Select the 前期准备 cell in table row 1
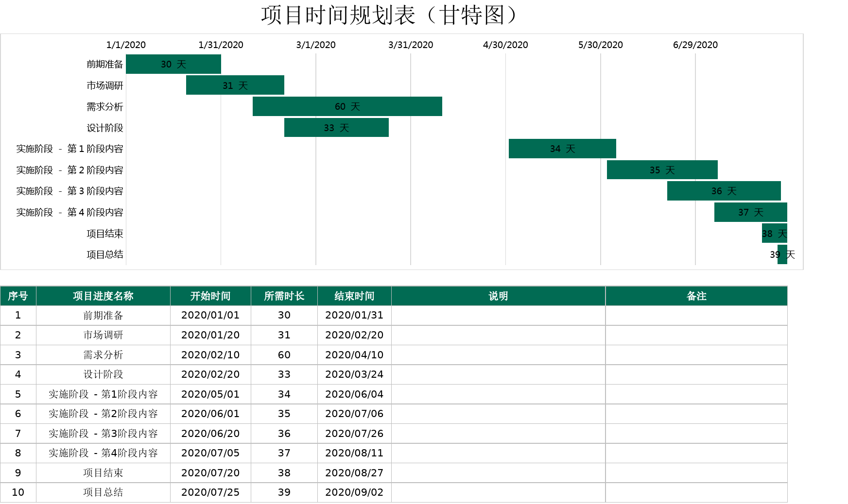848x504 pixels. [103, 315]
